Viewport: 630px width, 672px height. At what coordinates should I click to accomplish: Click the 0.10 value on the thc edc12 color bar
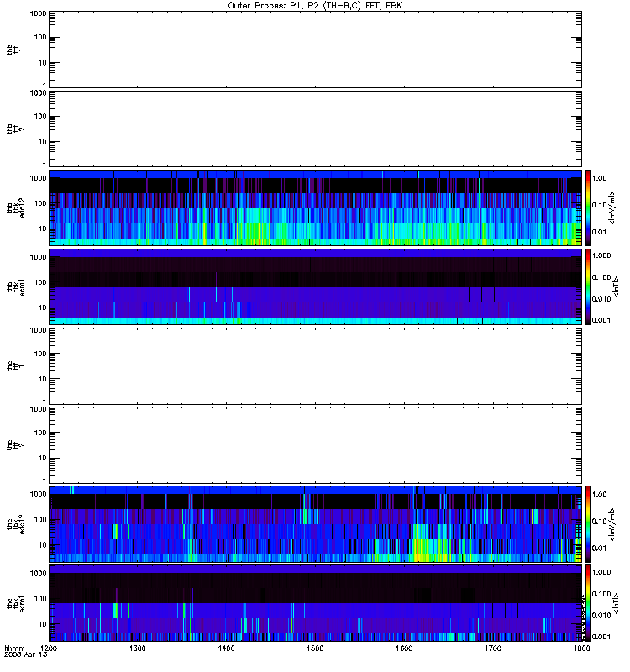599,521
